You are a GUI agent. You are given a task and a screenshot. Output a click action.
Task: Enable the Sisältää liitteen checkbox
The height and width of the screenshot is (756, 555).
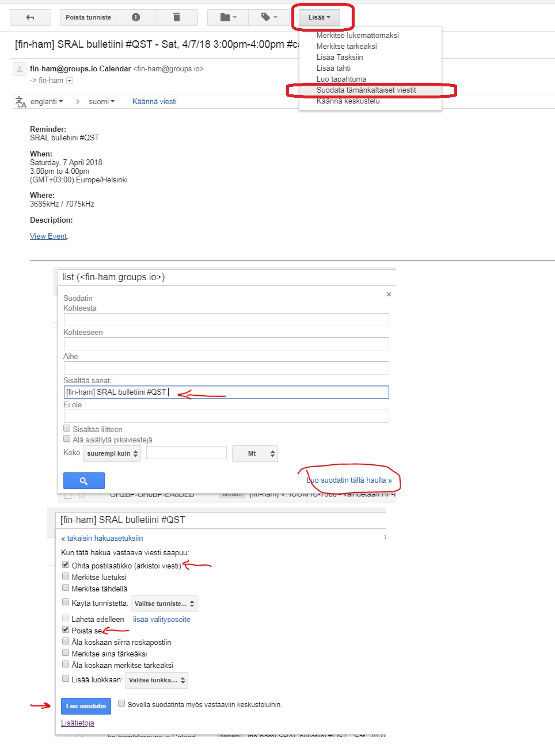coord(67,429)
